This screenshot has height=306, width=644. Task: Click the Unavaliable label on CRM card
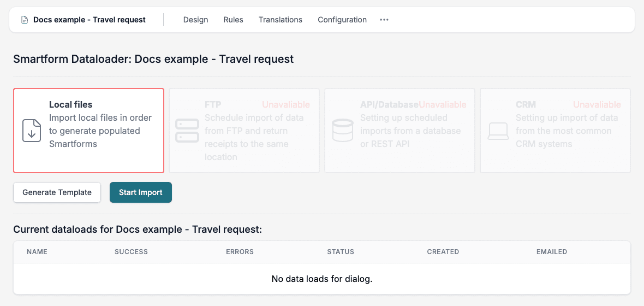597,104
